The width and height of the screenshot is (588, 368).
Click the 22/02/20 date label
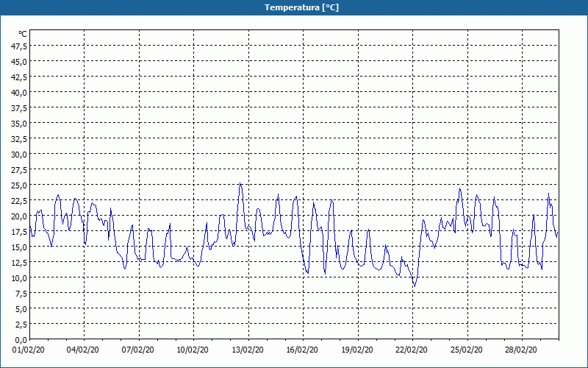coord(412,350)
